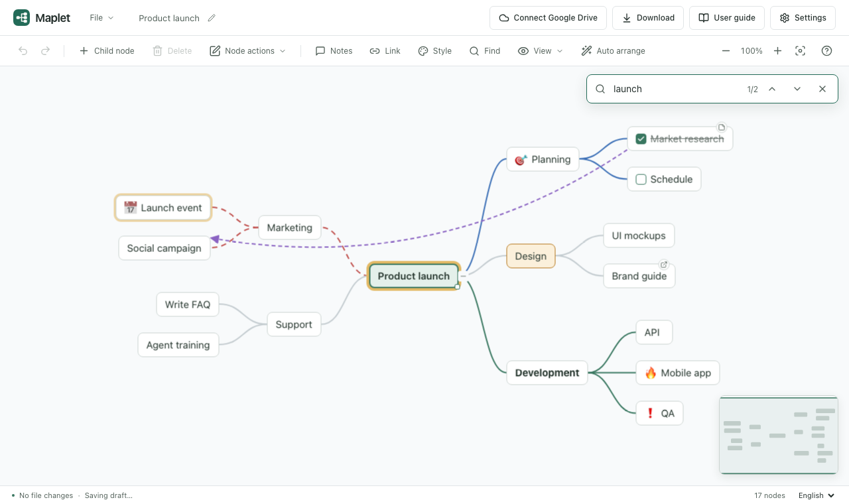Select the Social campaign node
Screen dimensions: 849x504
coord(164,248)
